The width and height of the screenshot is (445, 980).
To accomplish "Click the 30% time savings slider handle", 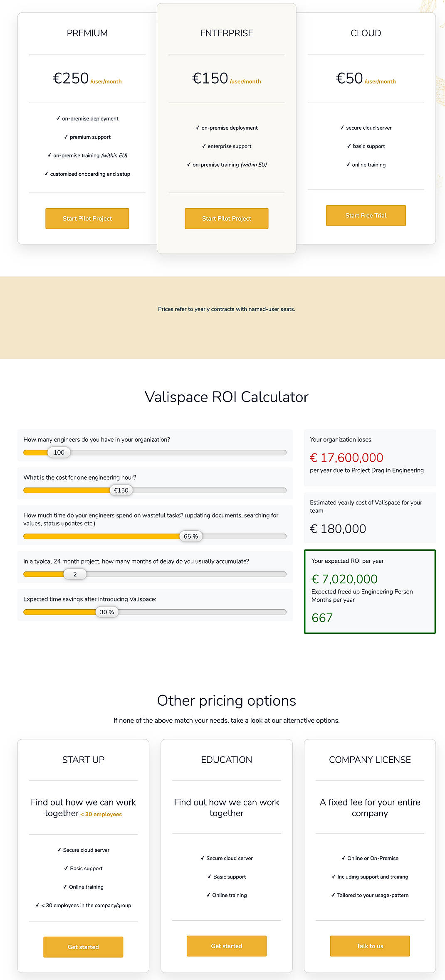I will point(107,612).
